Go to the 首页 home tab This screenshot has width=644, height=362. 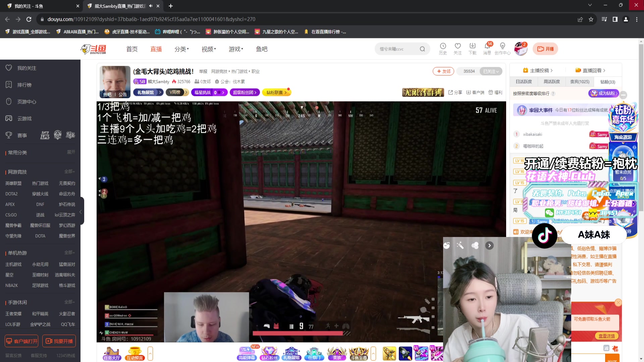(132, 49)
